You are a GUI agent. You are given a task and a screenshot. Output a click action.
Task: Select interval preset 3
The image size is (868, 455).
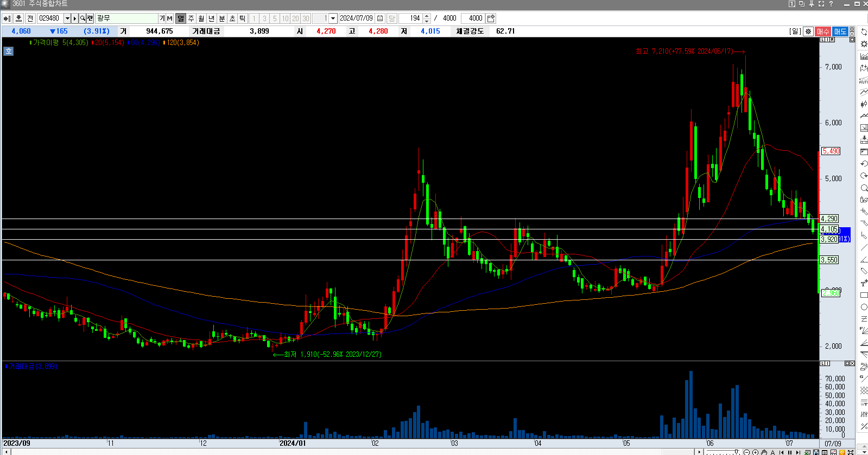point(264,18)
